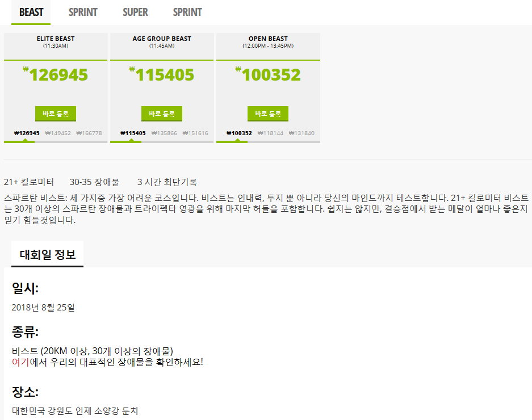Click the 비스트 (20KM 이상 description line
532x420 pixels.
click(x=93, y=351)
